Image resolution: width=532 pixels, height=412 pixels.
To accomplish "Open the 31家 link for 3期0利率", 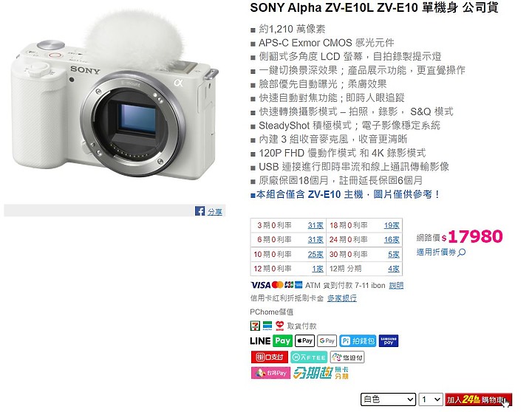I will [x=316, y=225].
